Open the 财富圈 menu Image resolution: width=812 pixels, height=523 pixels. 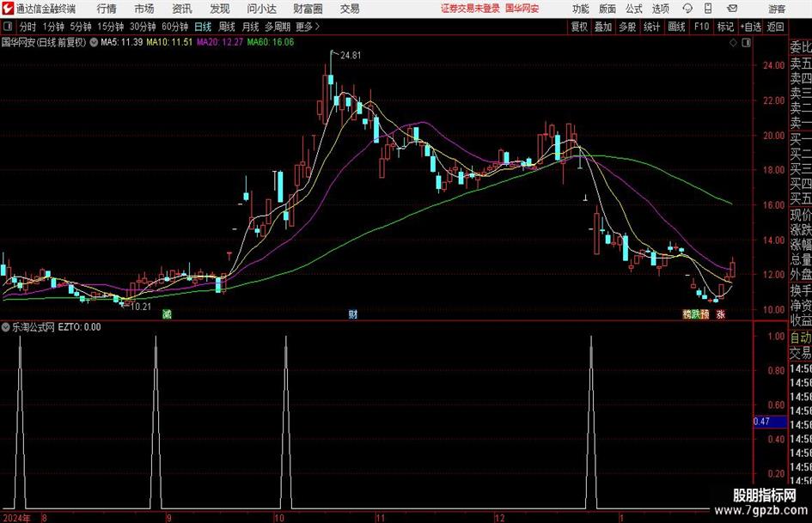[x=308, y=9]
